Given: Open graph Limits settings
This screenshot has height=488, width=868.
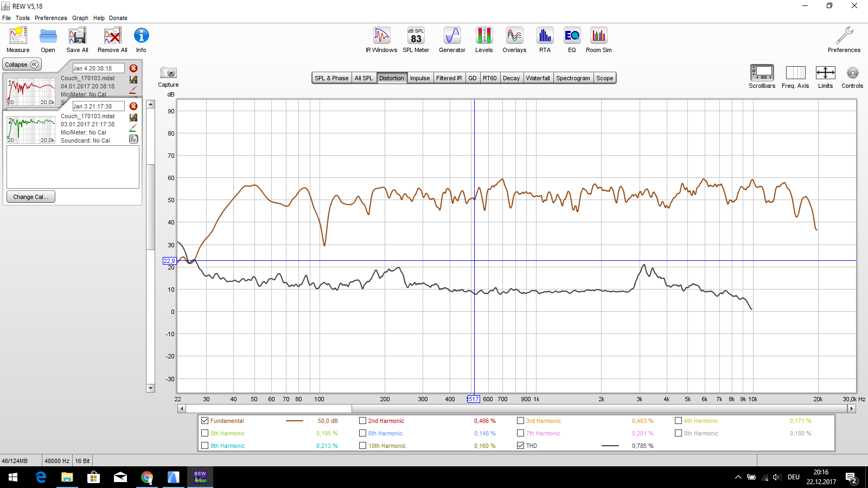Looking at the screenshot, I should click(825, 76).
